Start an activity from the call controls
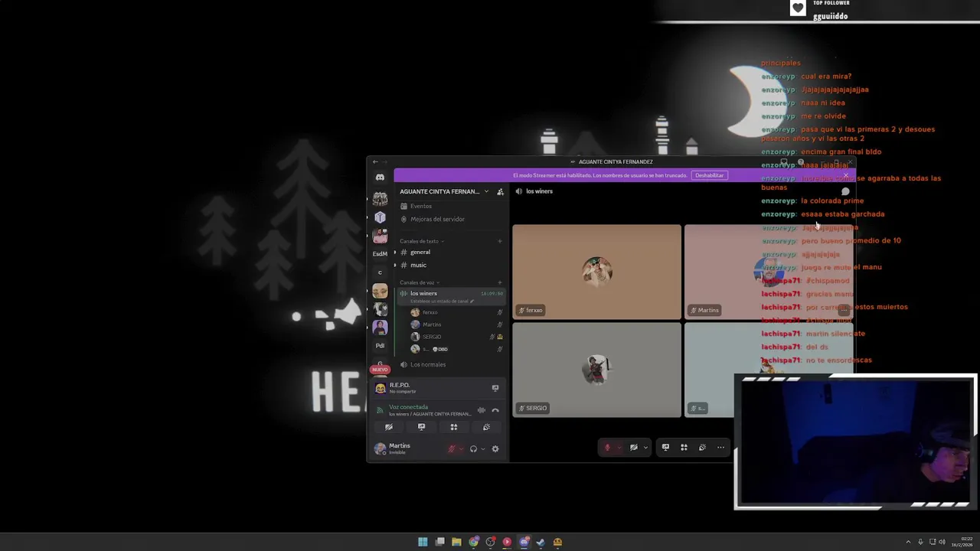The image size is (980, 551). pyautogui.click(x=684, y=448)
